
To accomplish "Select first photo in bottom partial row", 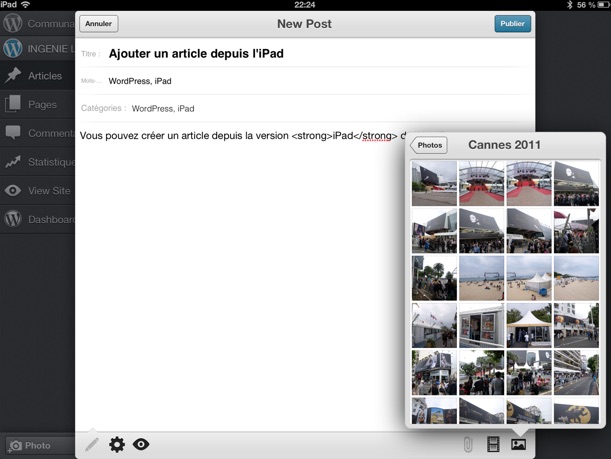I will click(434, 411).
